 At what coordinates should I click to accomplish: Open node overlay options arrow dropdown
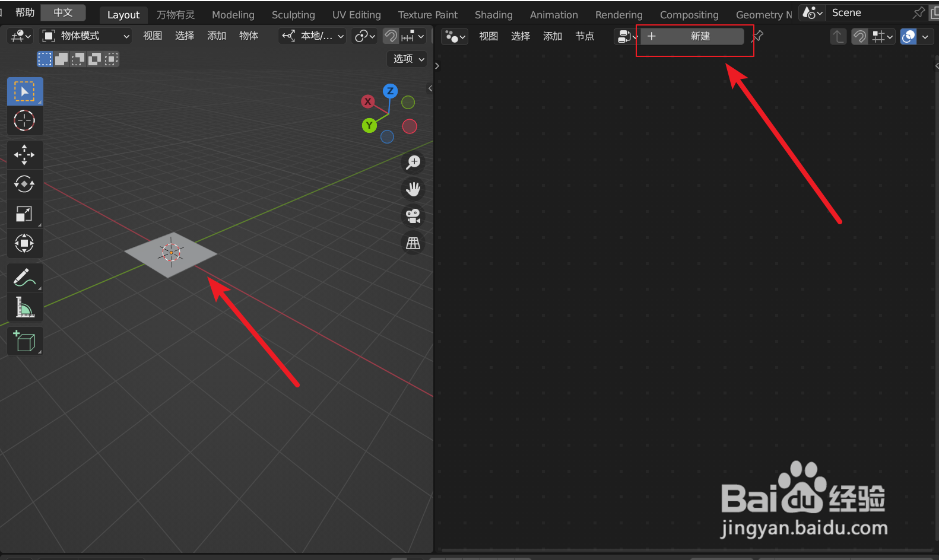(925, 36)
